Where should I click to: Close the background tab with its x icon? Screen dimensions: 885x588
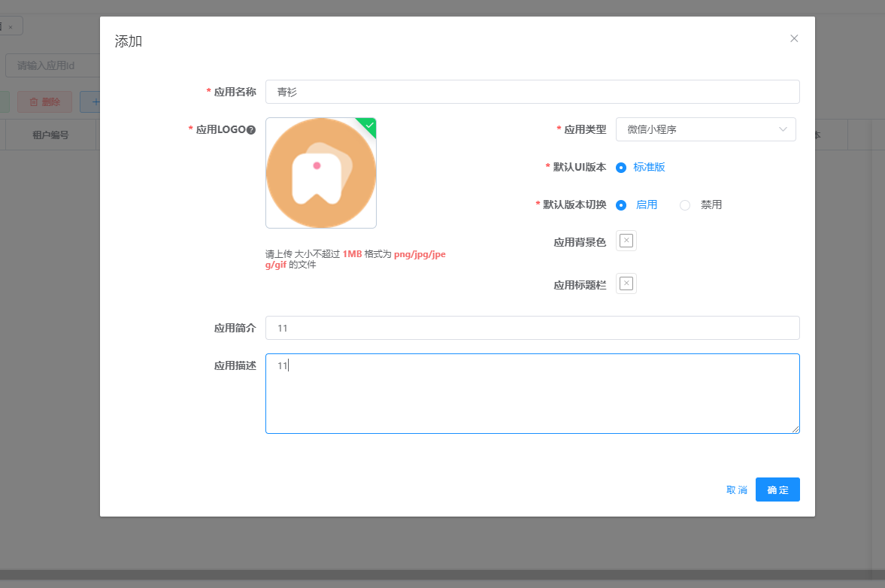11,27
